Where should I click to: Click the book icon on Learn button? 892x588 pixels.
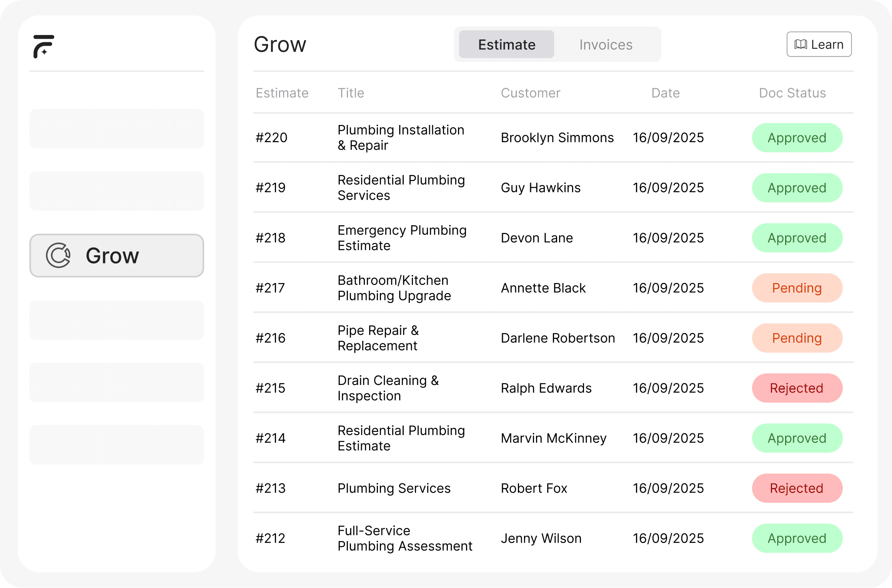(800, 45)
